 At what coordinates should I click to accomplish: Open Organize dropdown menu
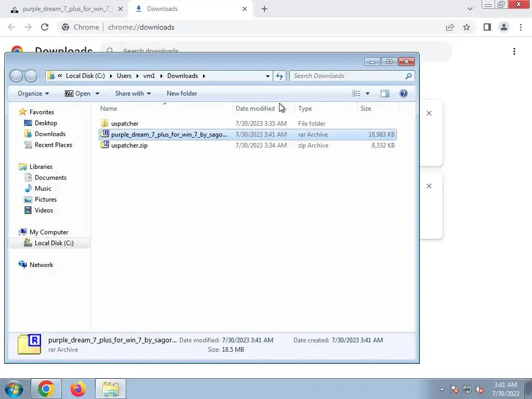[x=33, y=94]
